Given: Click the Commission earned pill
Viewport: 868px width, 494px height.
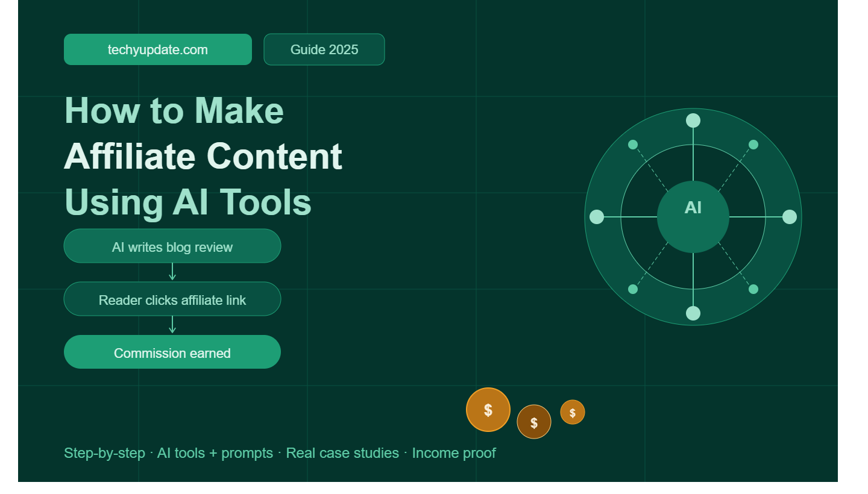Looking at the screenshot, I should [x=172, y=352].
